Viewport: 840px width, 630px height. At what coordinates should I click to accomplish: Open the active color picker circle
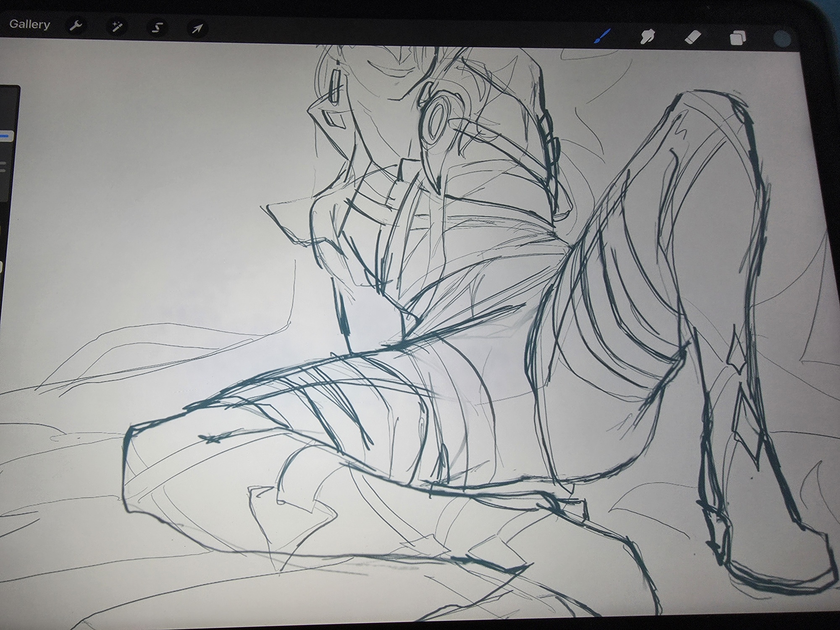pos(782,39)
